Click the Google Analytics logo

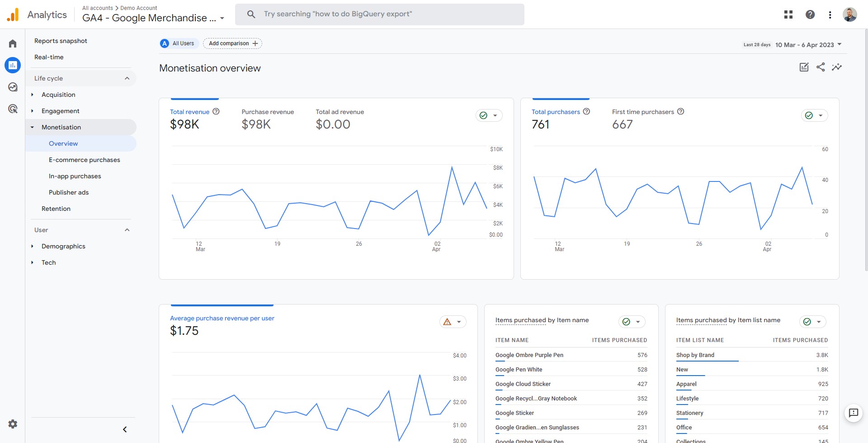(x=13, y=14)
